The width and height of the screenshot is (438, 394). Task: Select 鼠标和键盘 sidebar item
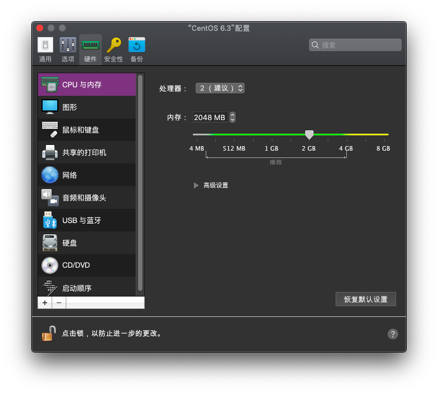tap(87, 130)
